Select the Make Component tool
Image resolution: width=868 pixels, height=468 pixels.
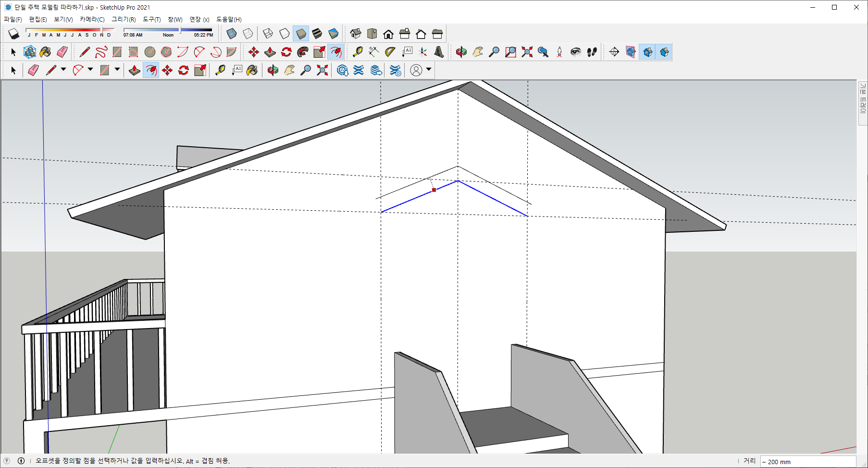(29, 52)
